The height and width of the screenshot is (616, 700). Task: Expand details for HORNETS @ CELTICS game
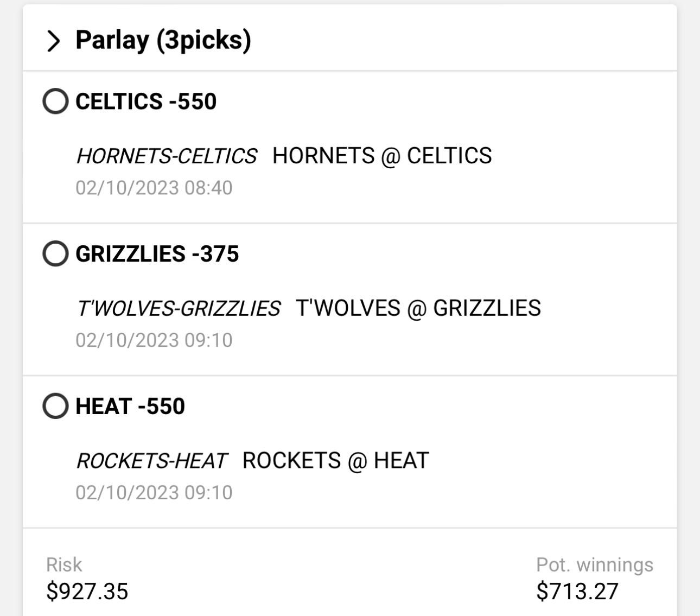(x=383, y=156)
